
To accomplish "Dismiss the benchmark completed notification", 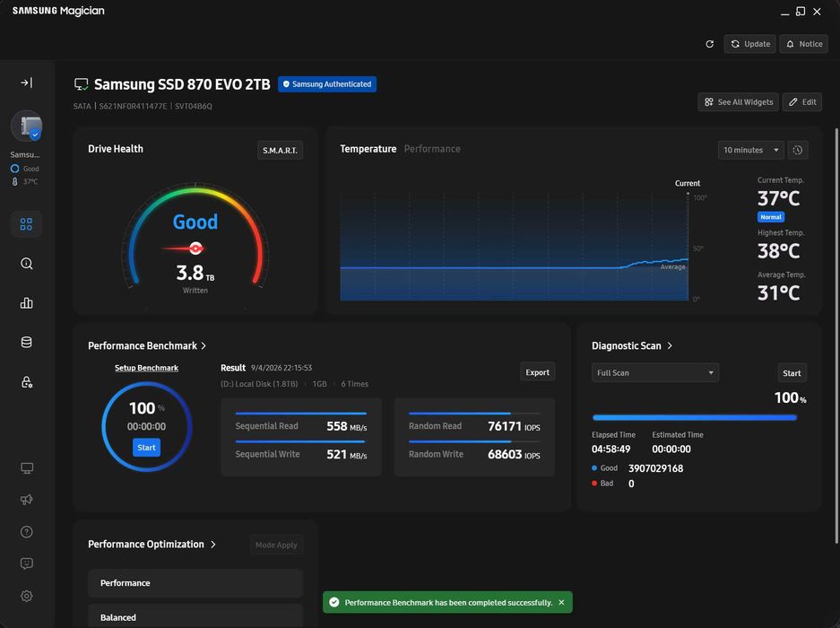I will [561, 602].
